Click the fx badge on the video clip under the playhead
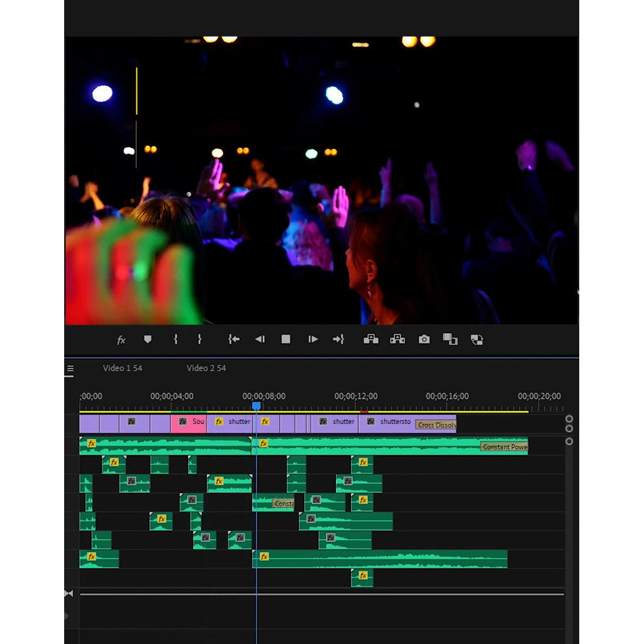Viewport: 644px width, 644px height. pos(265,421)
